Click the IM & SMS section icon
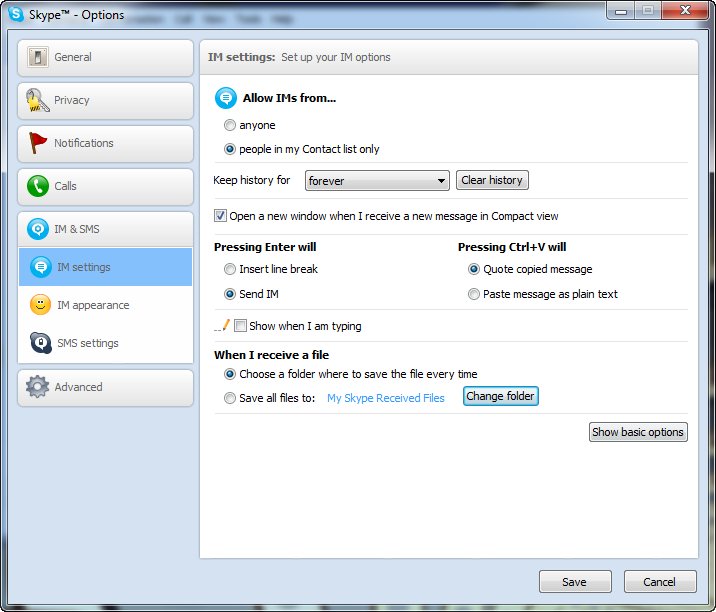The height and width of the screenshot is (612, 716). (x=38, y=230)
